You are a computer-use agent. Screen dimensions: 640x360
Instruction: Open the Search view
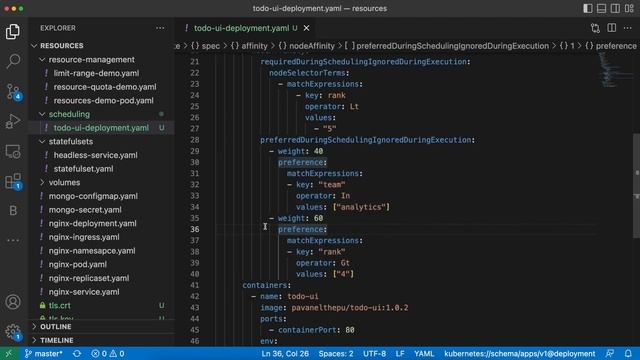(13, 61)
